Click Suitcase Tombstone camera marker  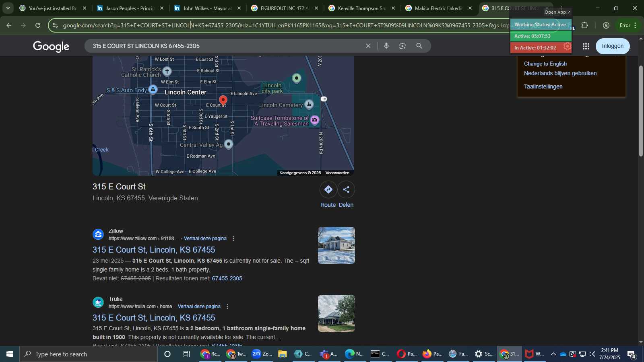click(x=315, y=120)
